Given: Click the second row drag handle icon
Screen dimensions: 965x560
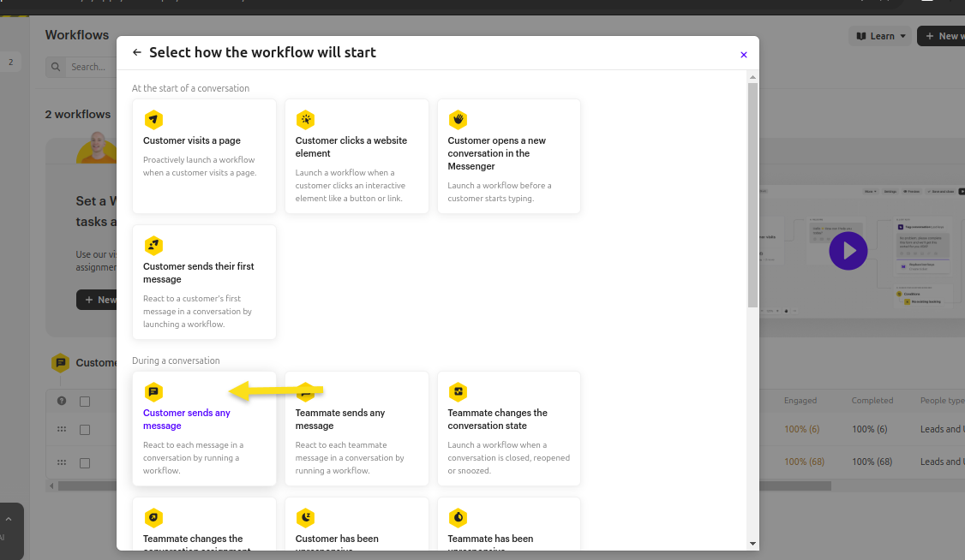Looking at the screenshot, I should coord(62,462).
